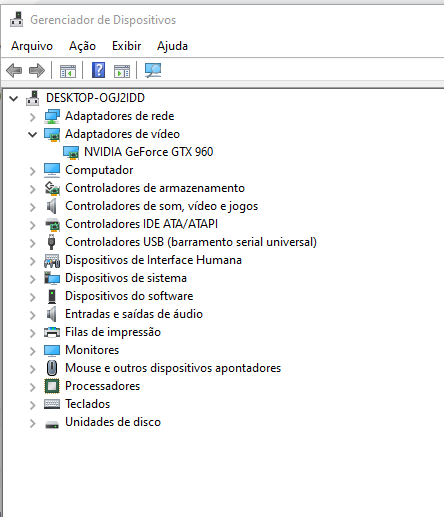Click the Processadores chip icon

tap(52, 386)
